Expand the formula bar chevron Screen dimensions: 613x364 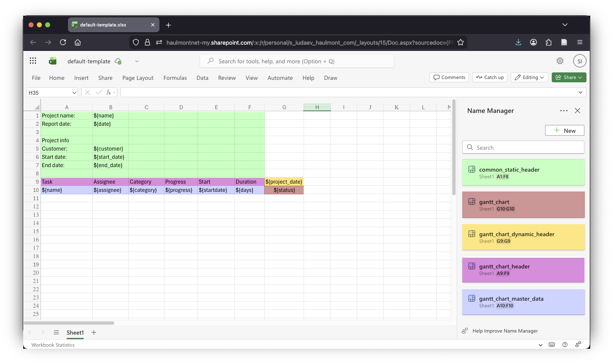580,92
